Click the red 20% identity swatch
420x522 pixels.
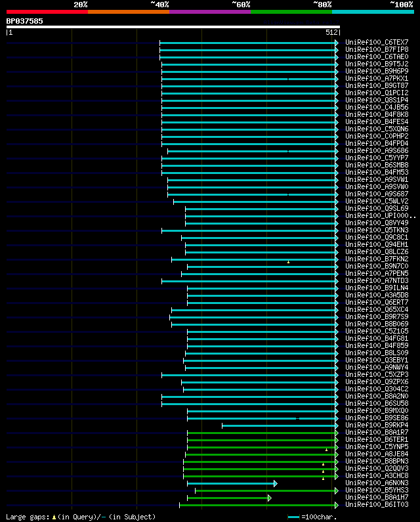tap(47, 12)
